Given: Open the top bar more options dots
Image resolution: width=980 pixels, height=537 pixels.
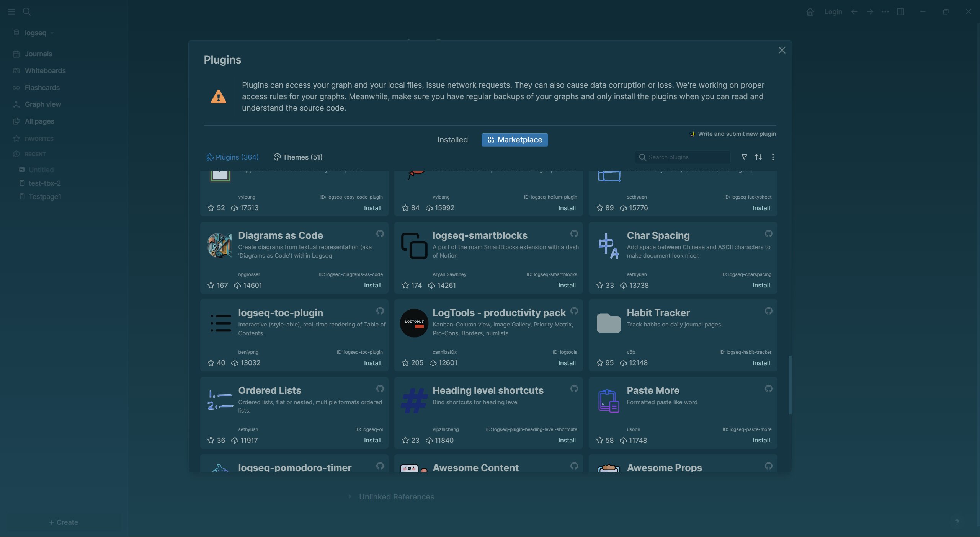Looking at the screenshot, I should point(885,11).
